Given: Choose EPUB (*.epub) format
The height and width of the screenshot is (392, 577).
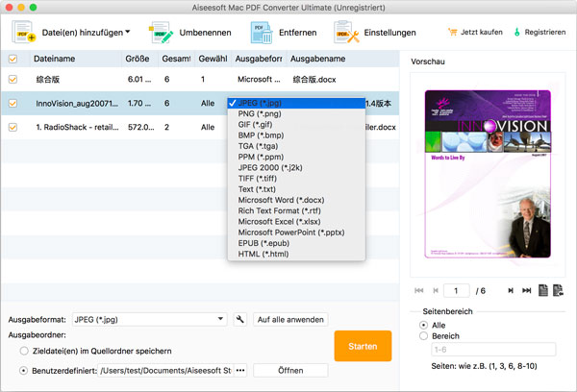Looking at the screenshot, I should pos(296,243).
